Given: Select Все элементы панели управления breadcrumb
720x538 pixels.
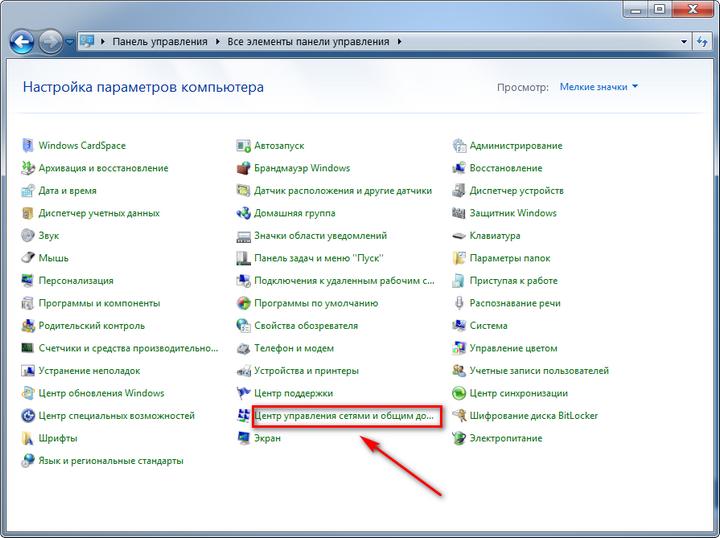Looking at the screenshot, I should click(x=308, y=42).
